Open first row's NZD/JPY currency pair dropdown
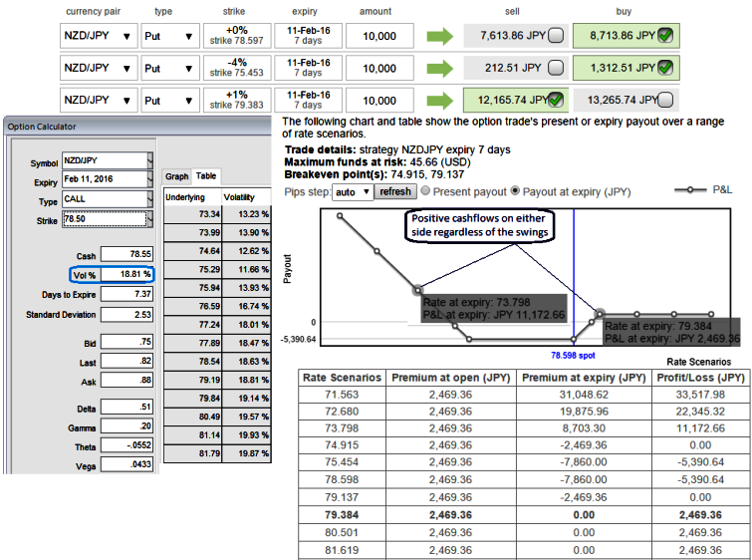Image resolution: width=752 pixels, height=560 pixels. pyautogui.click(x=98, y=38)
